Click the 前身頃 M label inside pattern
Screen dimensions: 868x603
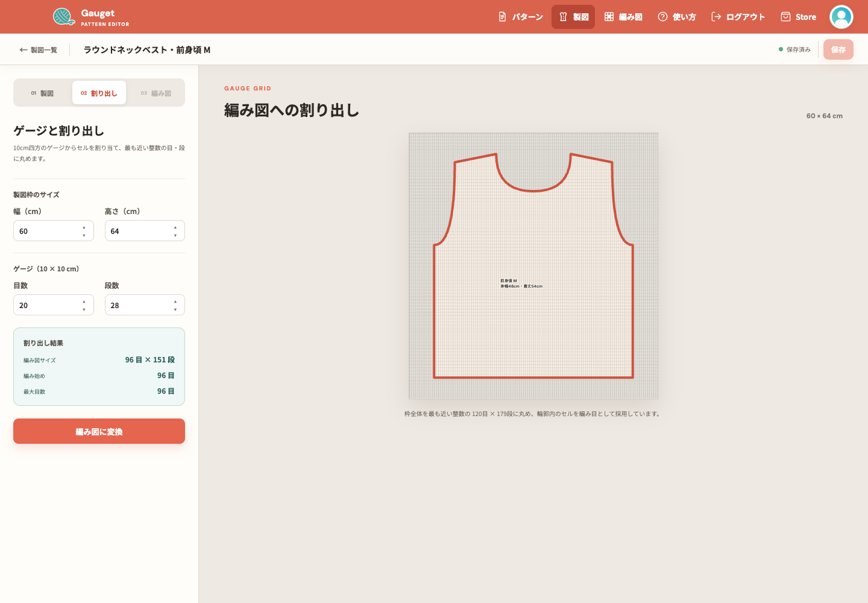coord(509,281)
